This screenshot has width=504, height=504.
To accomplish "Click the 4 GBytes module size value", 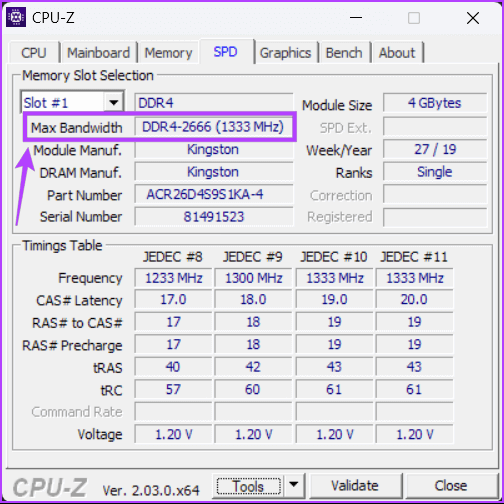I will coord(435,103).
